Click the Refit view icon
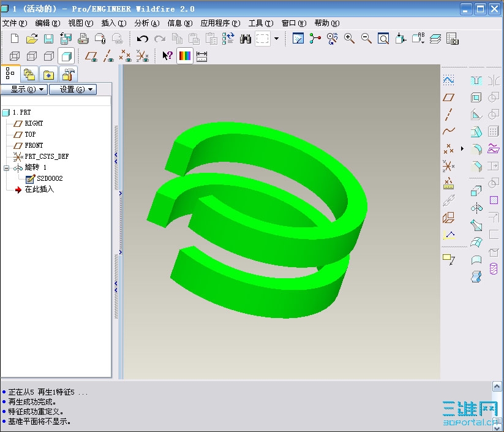This screenshot has height=432, width=504. [383, 39]
